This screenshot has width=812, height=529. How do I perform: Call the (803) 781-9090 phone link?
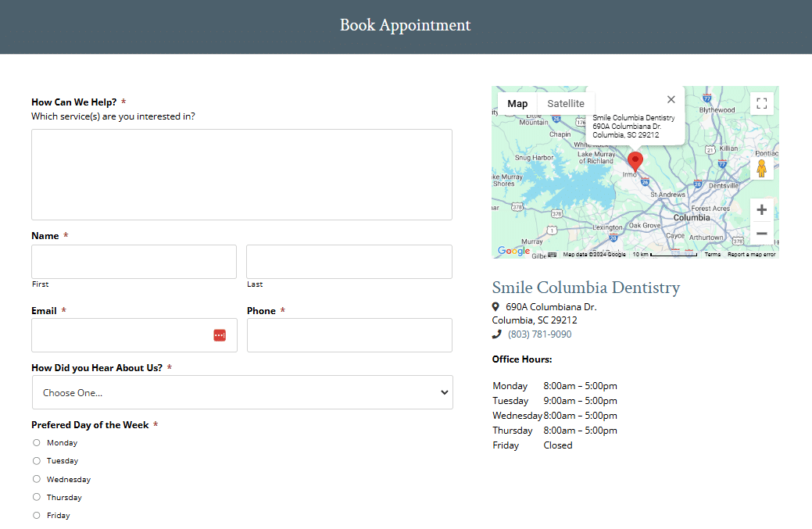(540, 333)
